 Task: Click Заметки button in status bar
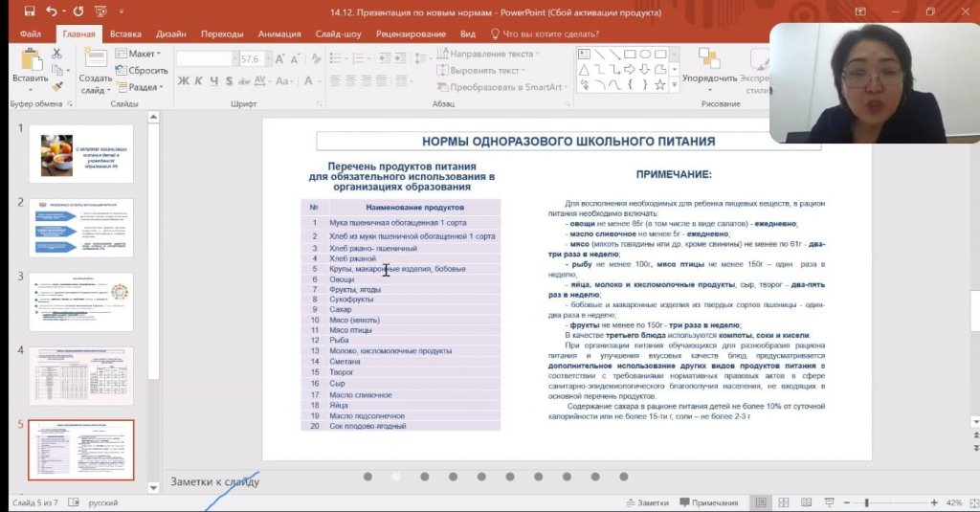coord(647,502)
